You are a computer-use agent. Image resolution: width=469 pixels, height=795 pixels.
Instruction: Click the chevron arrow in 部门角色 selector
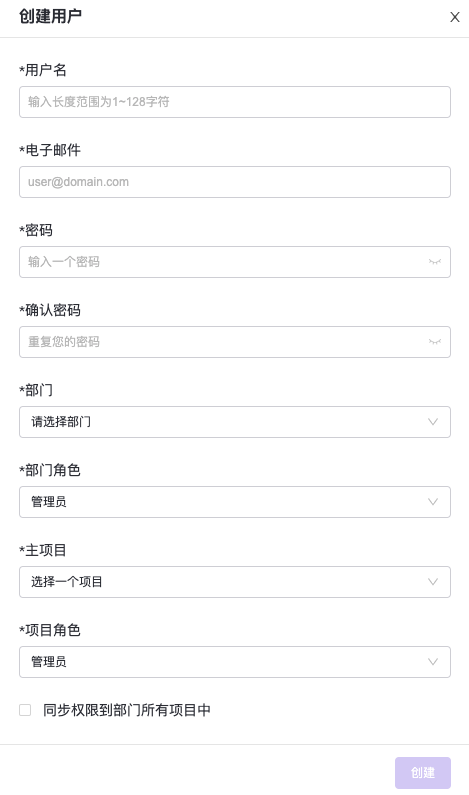(432, 502)
